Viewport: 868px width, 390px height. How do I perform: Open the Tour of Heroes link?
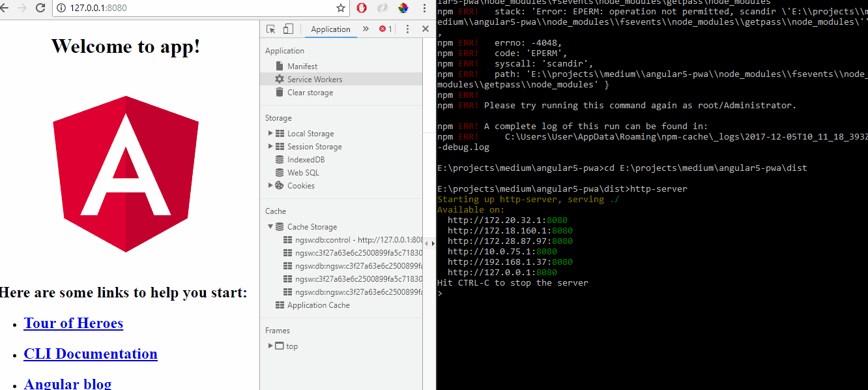pos(74,323)
